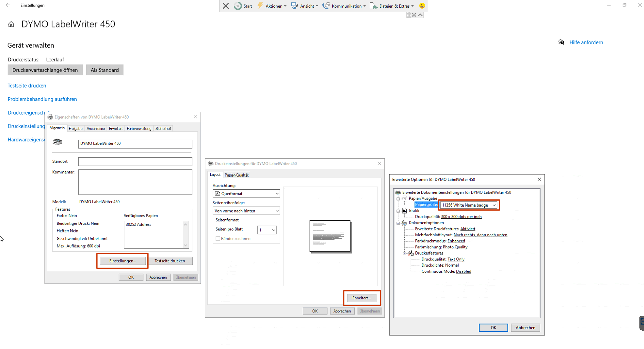Open the Start menu in remote toolbar

243,6
